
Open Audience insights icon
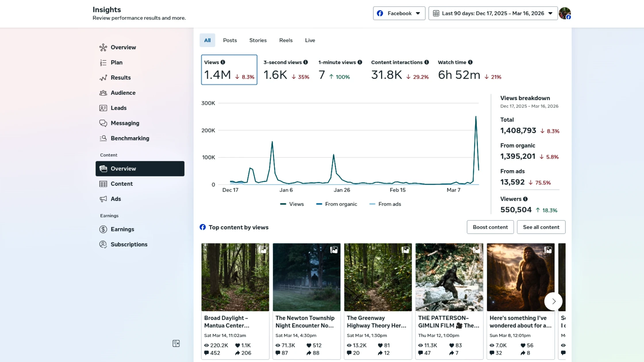[103, 93]
